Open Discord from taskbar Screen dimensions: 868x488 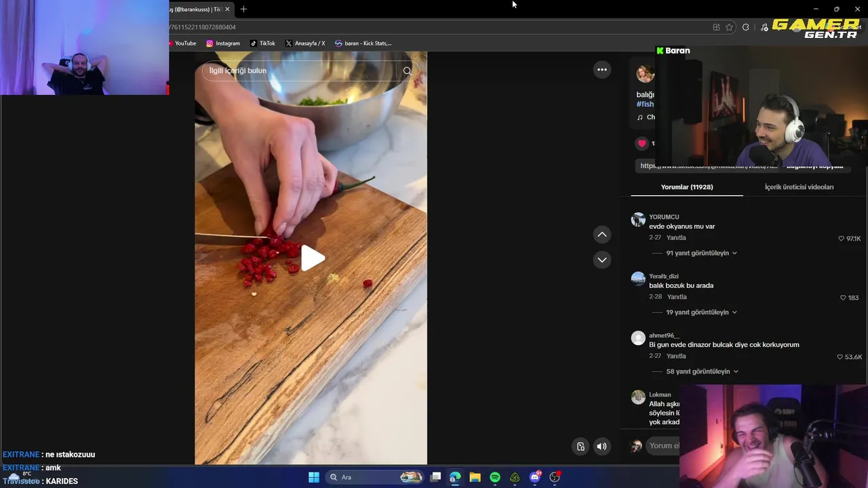(535, 477)
